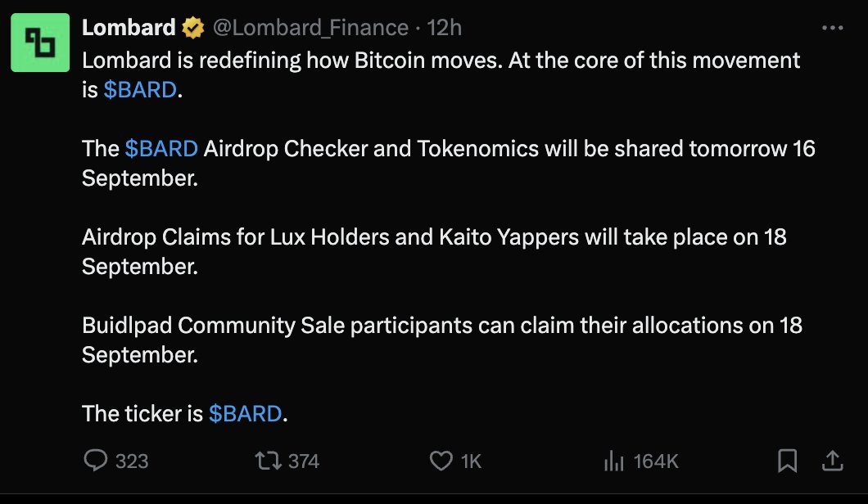Click the reply speech bubble icon

(95, 461)
